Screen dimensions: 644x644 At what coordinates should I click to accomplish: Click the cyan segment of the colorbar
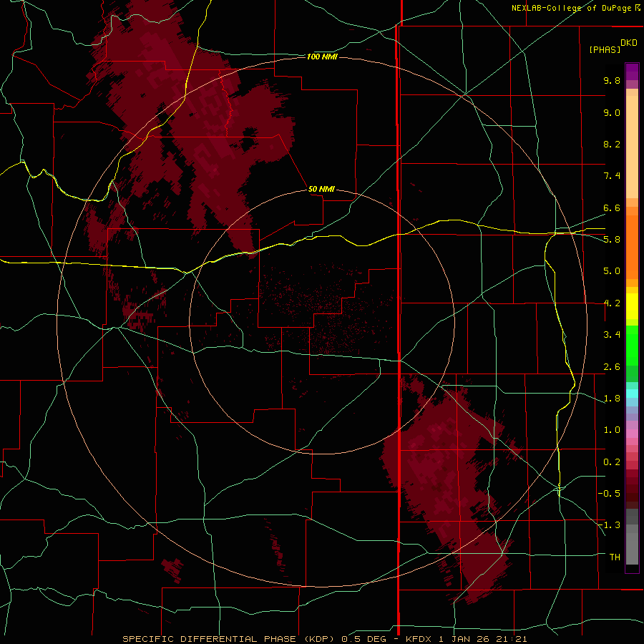(632, 394)
